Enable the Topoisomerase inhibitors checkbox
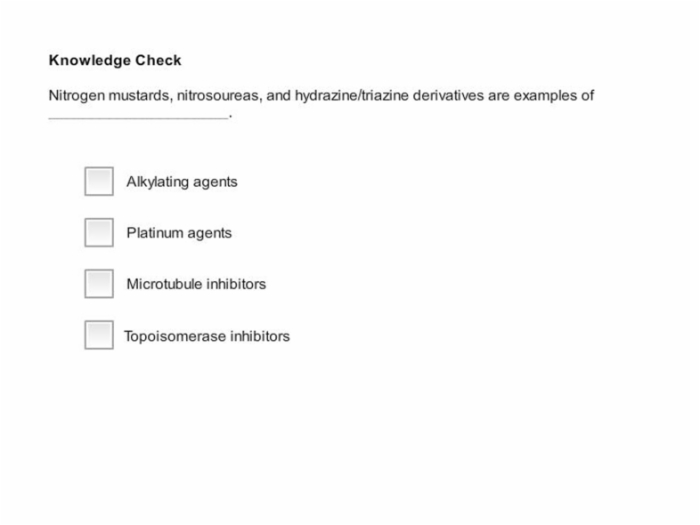 coord(99,335)
